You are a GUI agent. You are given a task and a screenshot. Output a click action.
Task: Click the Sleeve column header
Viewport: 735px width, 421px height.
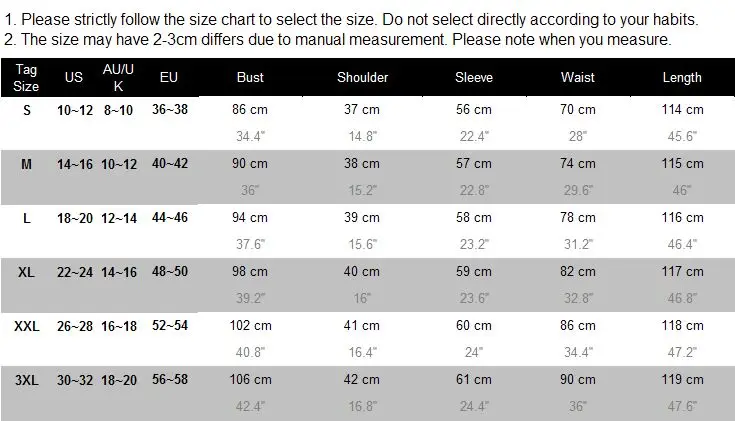[x=473, y=77]
